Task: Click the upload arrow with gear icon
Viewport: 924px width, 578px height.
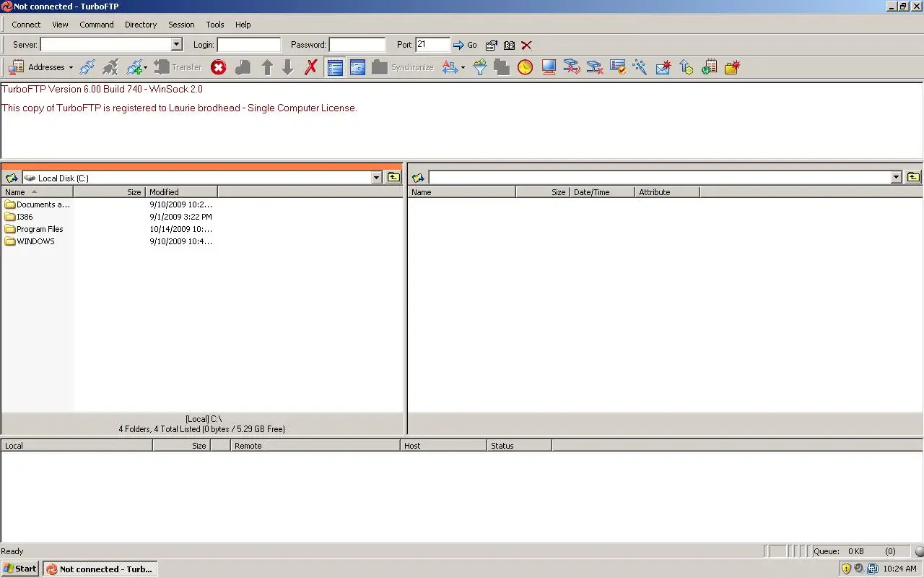Action: 687,67
